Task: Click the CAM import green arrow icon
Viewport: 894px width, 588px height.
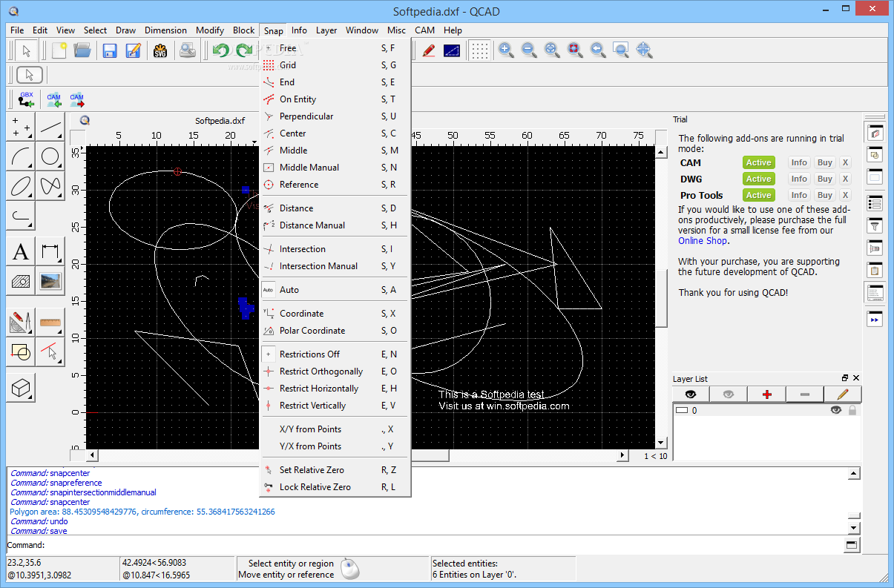Action: point(54,99)
